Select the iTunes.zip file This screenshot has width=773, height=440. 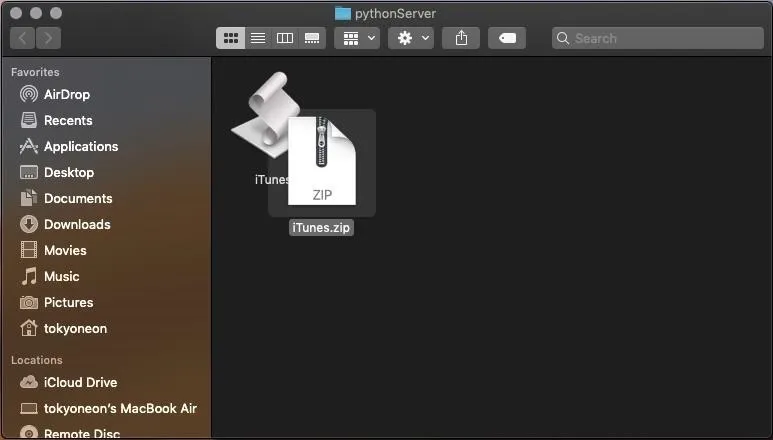coord(321,163)
